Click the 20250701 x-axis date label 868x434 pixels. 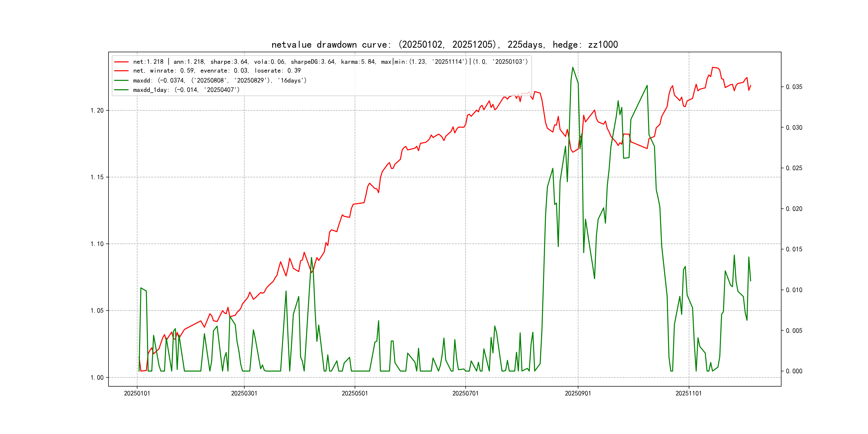click(x=465, y=394)
